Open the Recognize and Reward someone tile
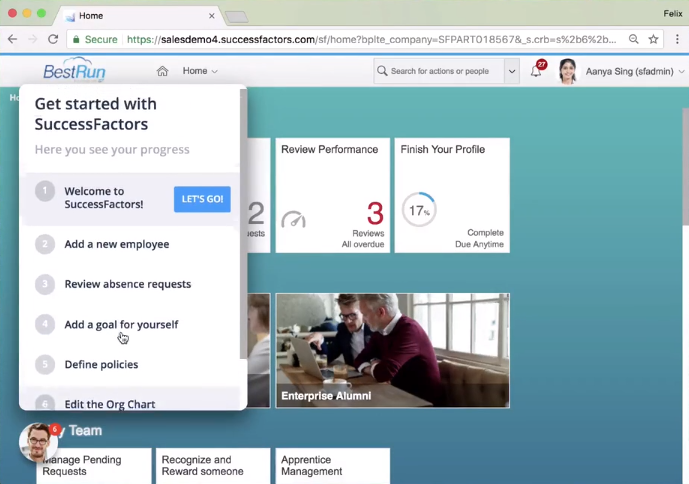The height and width of the screenshot is (484, 689). [x=213, y=466]
